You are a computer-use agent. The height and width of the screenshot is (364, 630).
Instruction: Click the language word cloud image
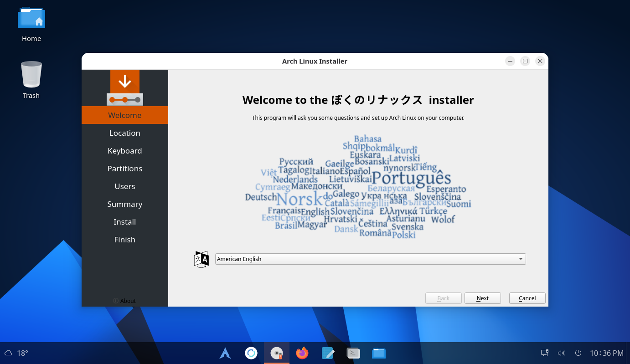[x=358, y=186]
